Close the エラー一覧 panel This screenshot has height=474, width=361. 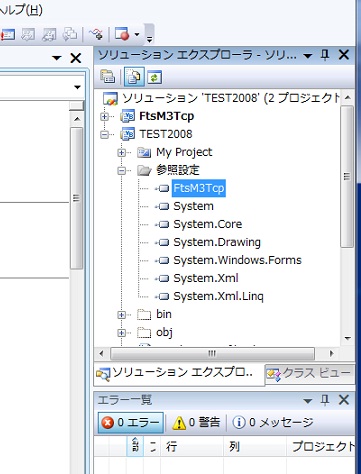344,400
